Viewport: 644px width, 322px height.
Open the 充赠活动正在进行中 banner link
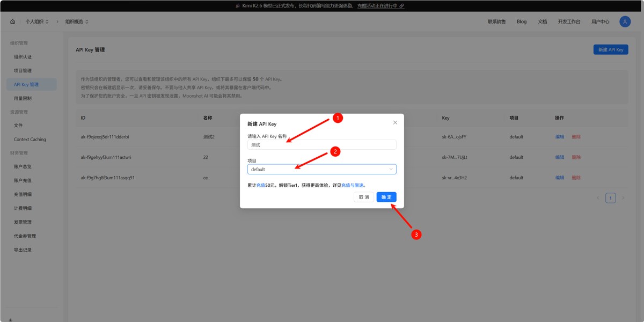(380, 6)
